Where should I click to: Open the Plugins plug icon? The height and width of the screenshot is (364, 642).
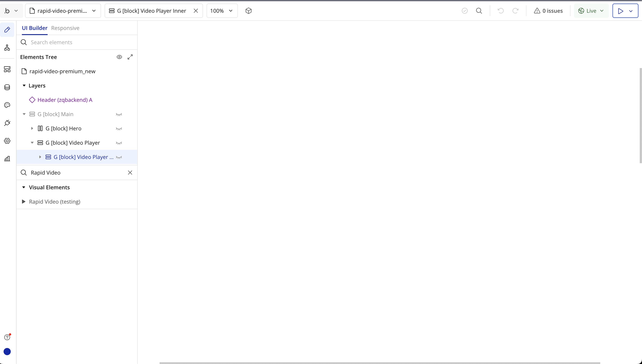pyautogui.click(x=7, y=123)
